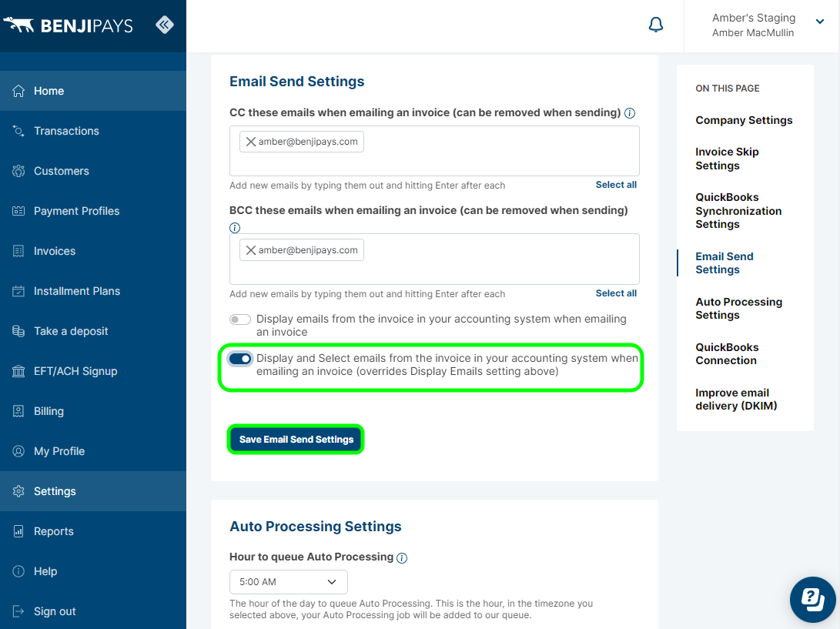
Task: Open the 5:00 AM hour dropdown
Action: pyautogui.click(x=288, y=582)
